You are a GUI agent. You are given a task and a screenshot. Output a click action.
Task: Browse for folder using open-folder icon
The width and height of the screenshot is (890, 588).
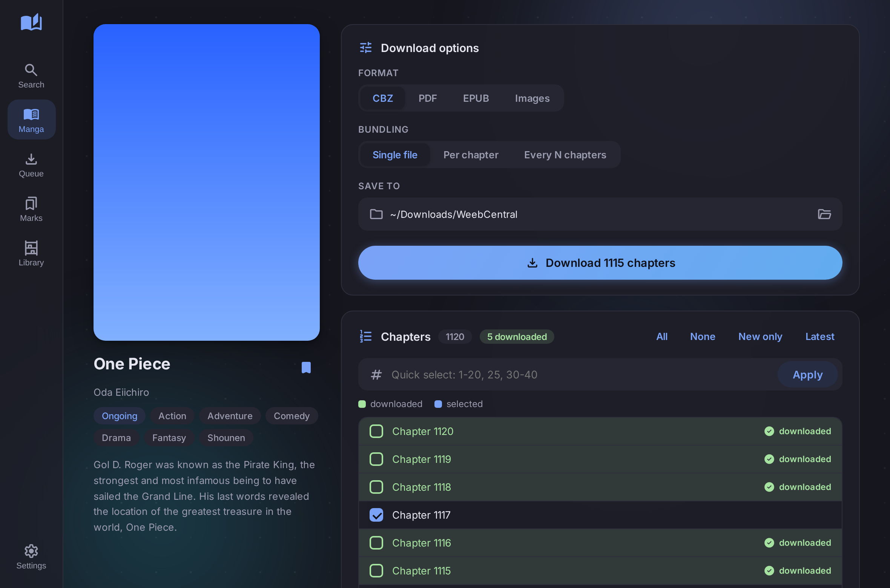(824, 214)
